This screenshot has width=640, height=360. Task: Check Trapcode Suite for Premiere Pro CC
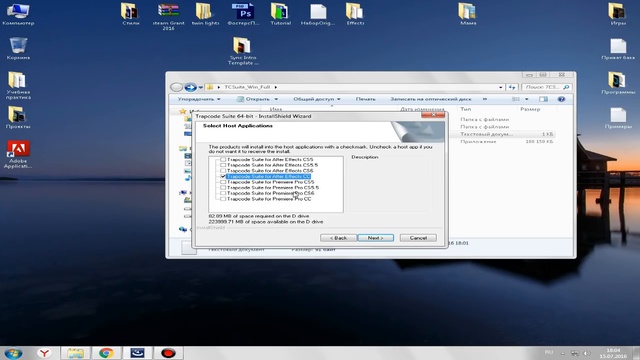tap(223, 199)
